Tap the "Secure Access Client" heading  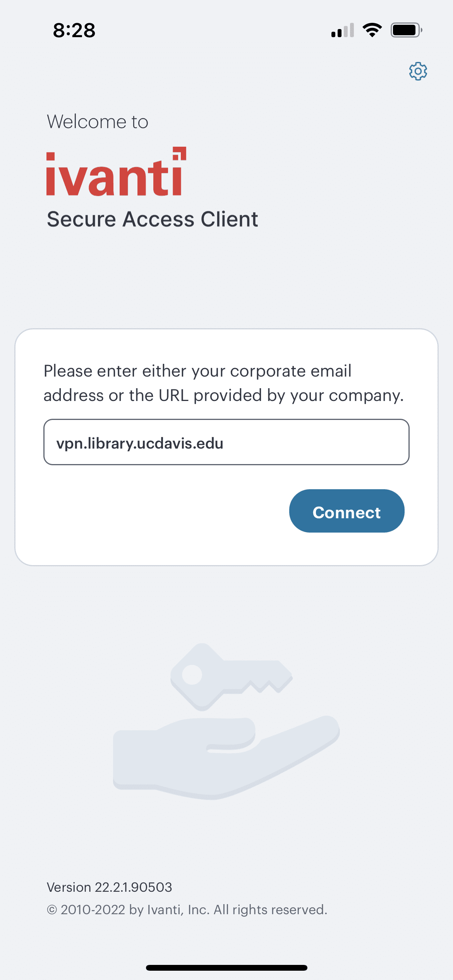[152, 219]
